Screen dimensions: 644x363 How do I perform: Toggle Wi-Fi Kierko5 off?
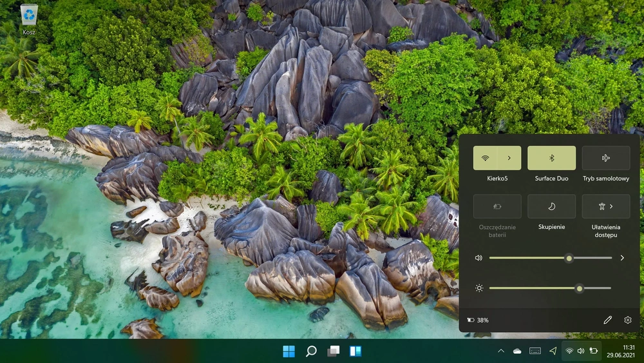tap(485, 158)
